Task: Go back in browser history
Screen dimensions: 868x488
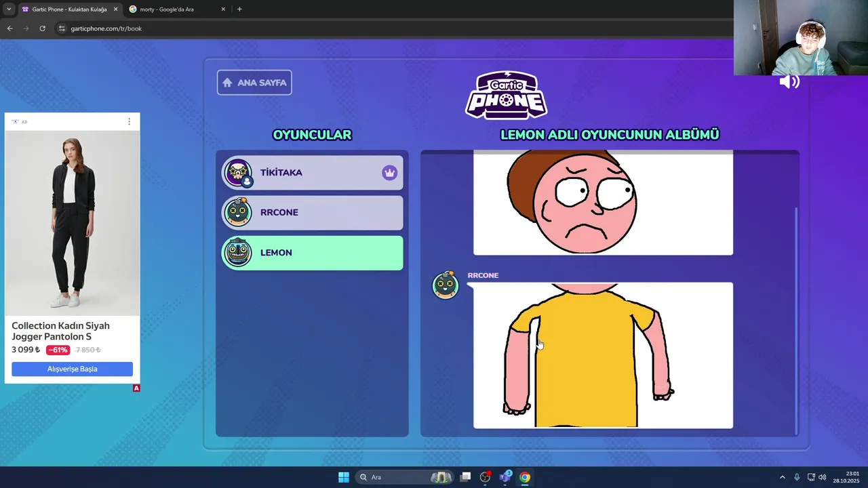Action: [9, 28]
